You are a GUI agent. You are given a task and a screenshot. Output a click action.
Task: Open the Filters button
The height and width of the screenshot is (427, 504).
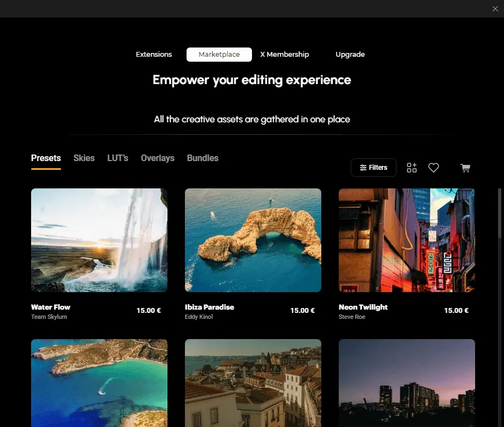(373, 168)
